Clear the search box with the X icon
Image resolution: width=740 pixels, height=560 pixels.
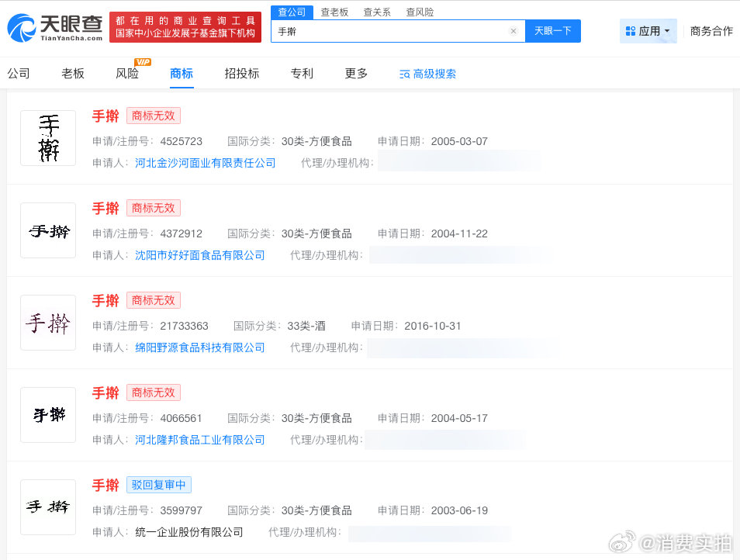click(x=514, y=31)
